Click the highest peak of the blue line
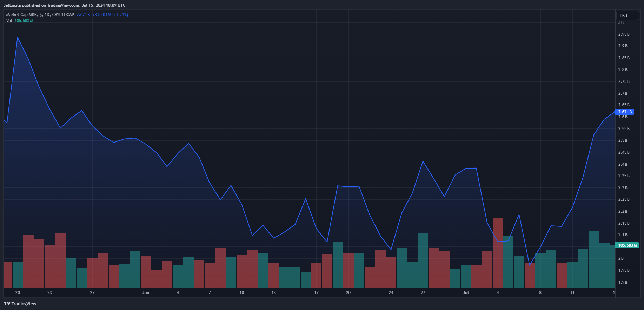The width and height of the screenshot is (644, 310). [x=18, y=37]
